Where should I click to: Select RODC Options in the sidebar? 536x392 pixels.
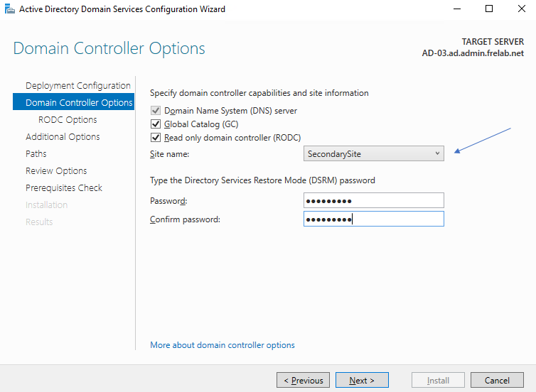[68, 120]
